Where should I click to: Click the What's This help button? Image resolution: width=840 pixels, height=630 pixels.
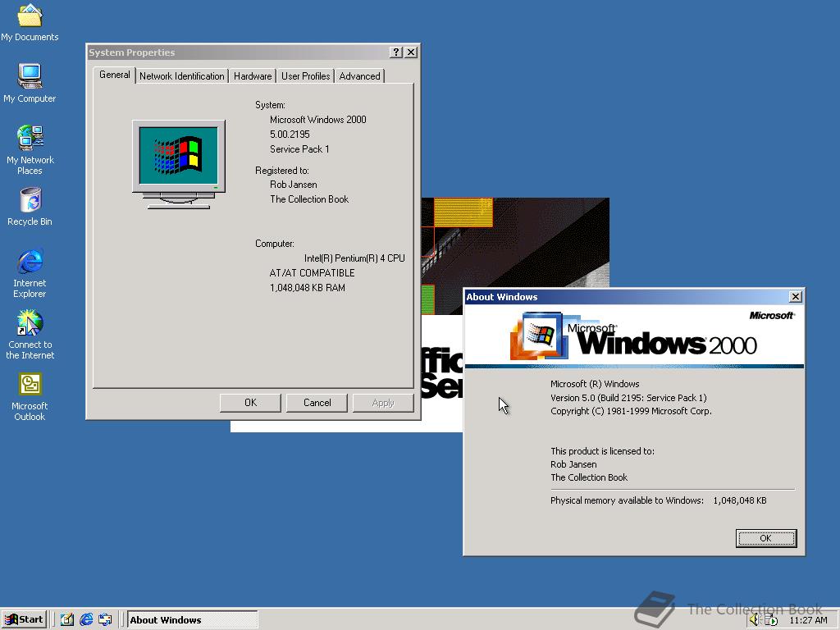click(396, 52)
